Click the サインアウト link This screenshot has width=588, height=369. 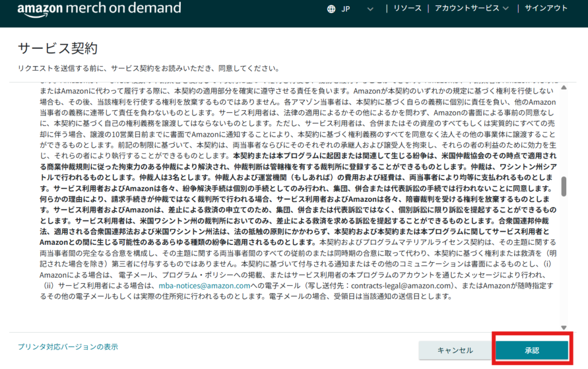546,8
